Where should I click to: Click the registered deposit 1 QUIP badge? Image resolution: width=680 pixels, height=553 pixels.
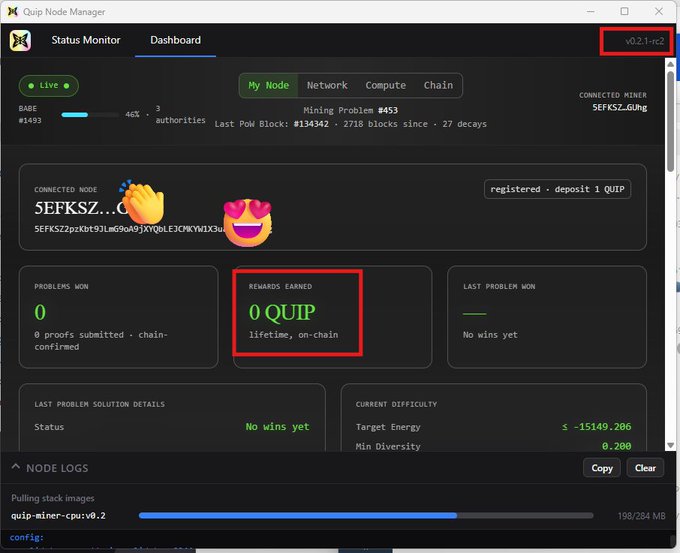coord(557,189)
